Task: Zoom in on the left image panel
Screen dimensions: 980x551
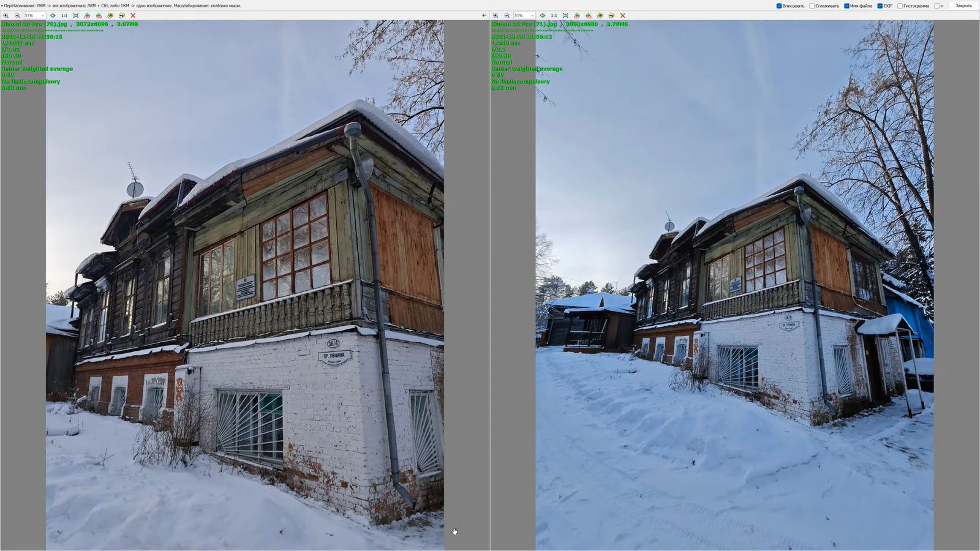Action: (6, 15)
